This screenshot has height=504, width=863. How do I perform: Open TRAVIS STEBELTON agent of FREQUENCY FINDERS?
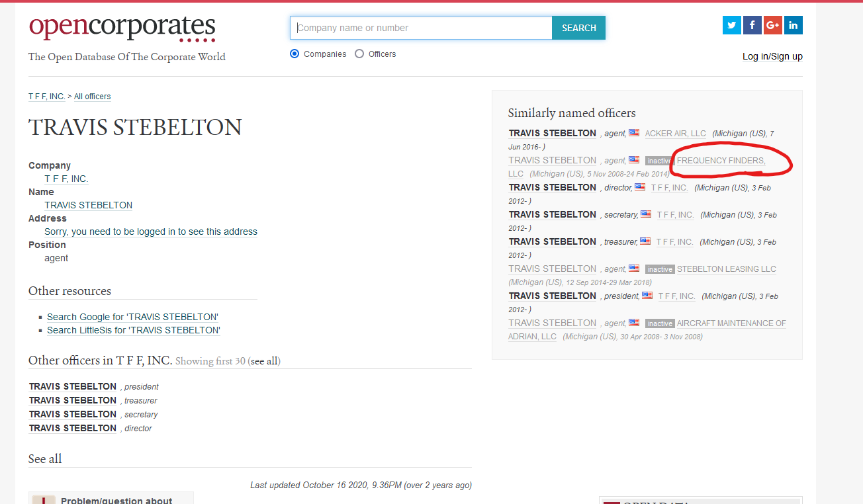553,160
